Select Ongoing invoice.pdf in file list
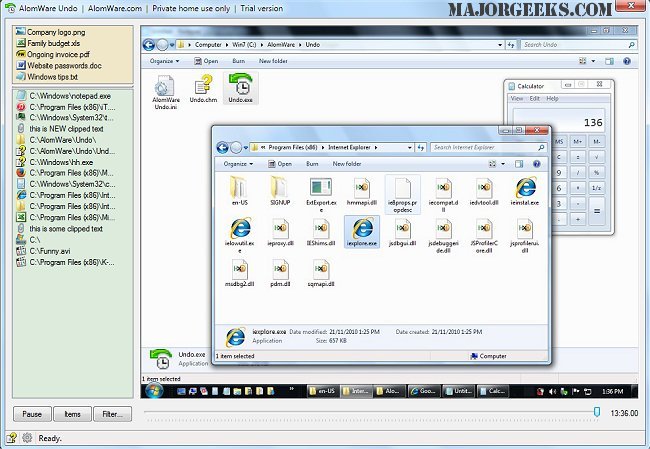This screenshot has width=650, height=449. [53, 54]
